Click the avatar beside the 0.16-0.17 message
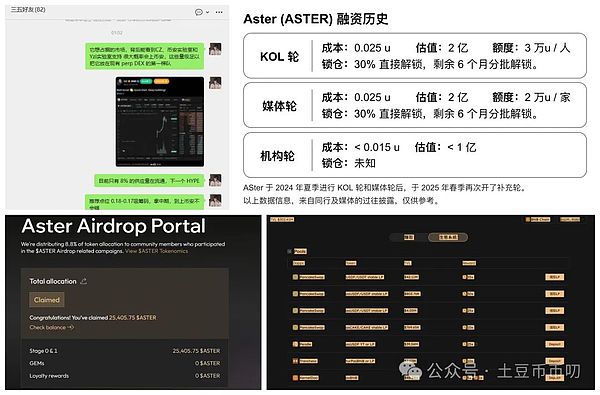 pyautogui.click(x=215, y=201)
